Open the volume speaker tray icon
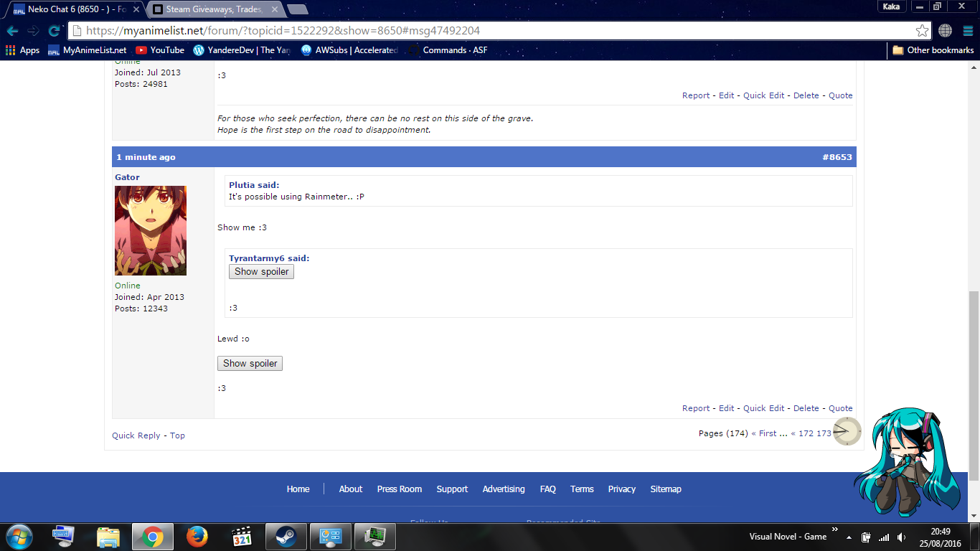The height and width of the screenshot is (551, 980). coord(901,537)
